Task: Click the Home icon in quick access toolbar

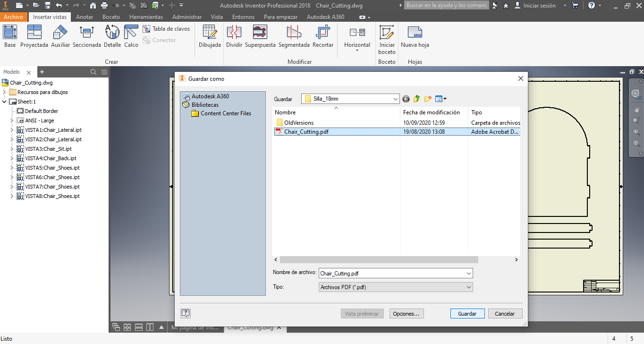Action: [x=93, y=5]
